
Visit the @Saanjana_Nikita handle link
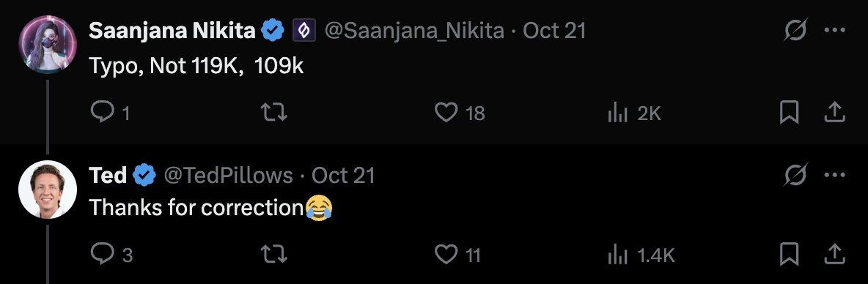coord(414,31)
